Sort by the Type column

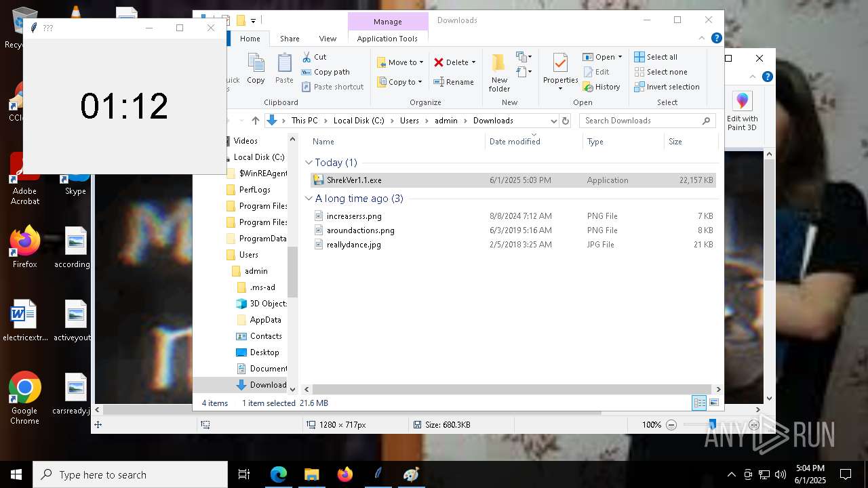click(623, 142)
